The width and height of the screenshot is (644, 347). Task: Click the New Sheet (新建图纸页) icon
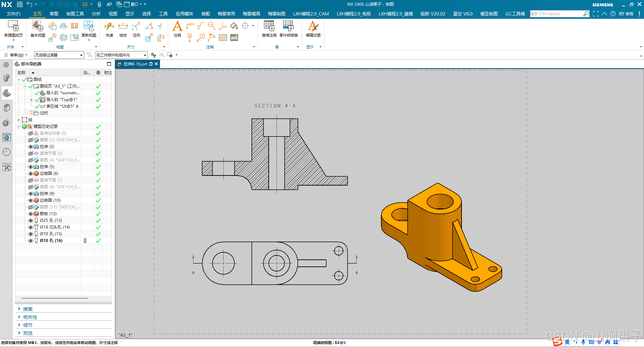click(13, 26)
